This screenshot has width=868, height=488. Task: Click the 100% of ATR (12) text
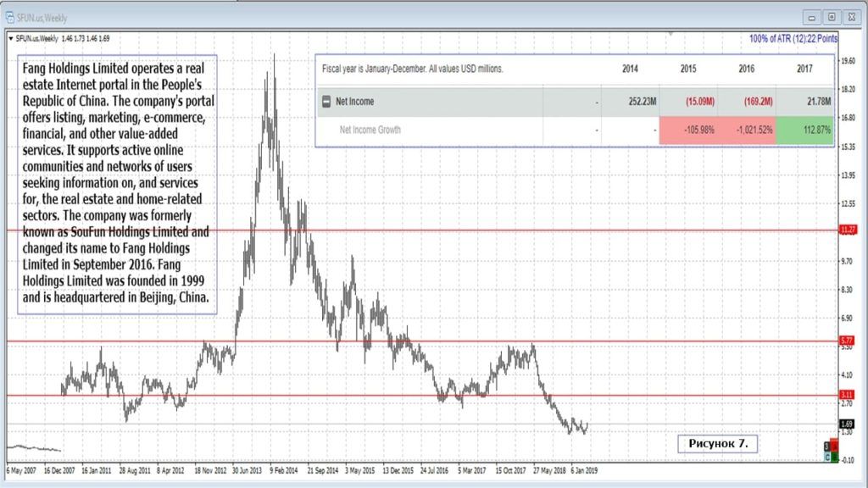click(793, 38)
